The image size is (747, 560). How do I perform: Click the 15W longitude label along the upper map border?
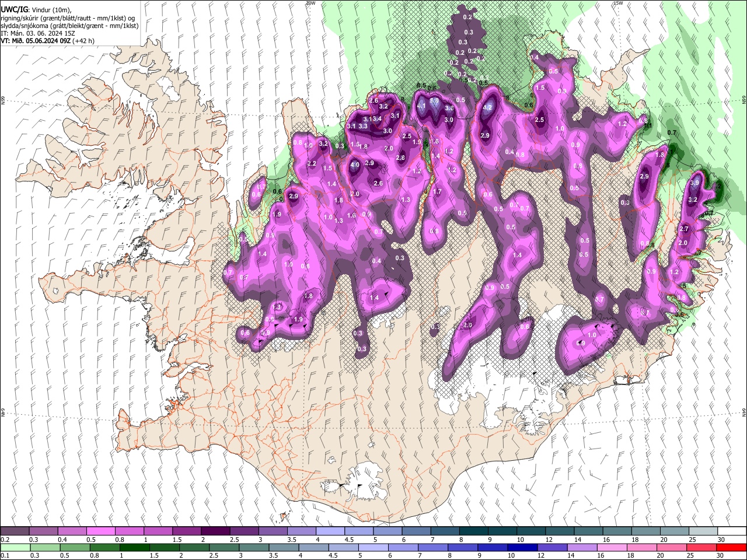[618, 3]
